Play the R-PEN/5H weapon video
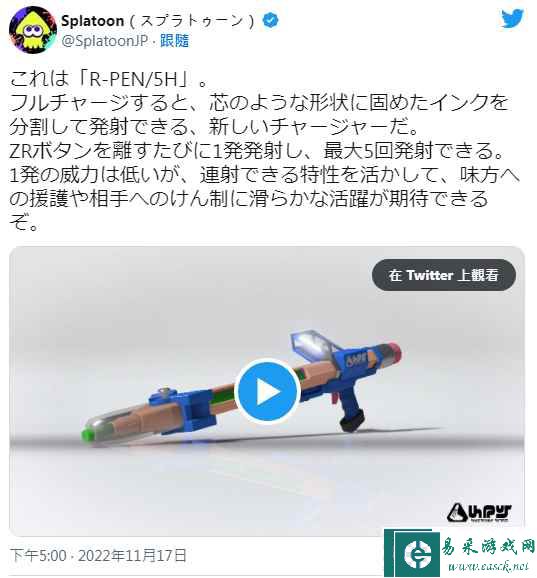Image resolution: width=537 pixels, height=578 pixels. tap(267, 391)
